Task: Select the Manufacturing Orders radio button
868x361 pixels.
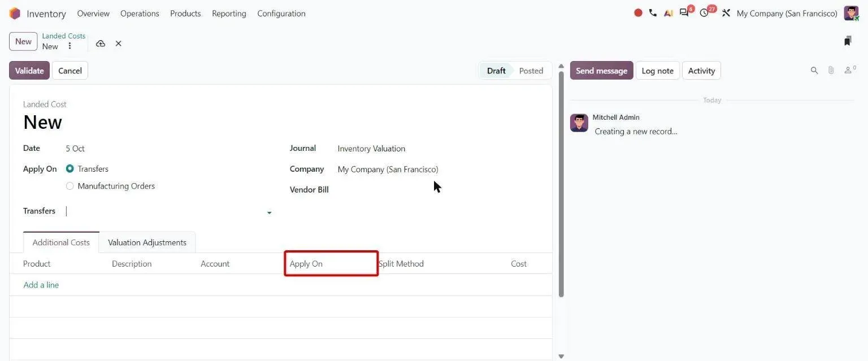Action: pos(70,186)
